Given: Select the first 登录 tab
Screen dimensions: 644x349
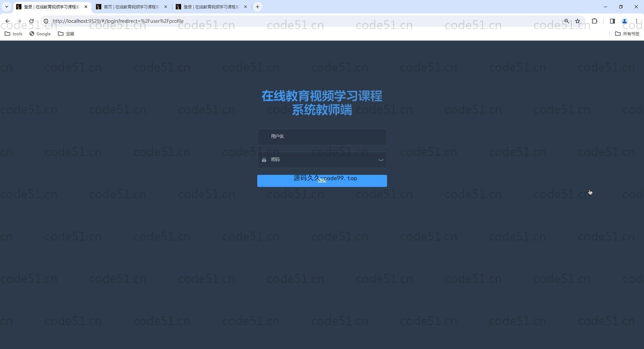Looking at the screenshot, I should click(51, 7).
